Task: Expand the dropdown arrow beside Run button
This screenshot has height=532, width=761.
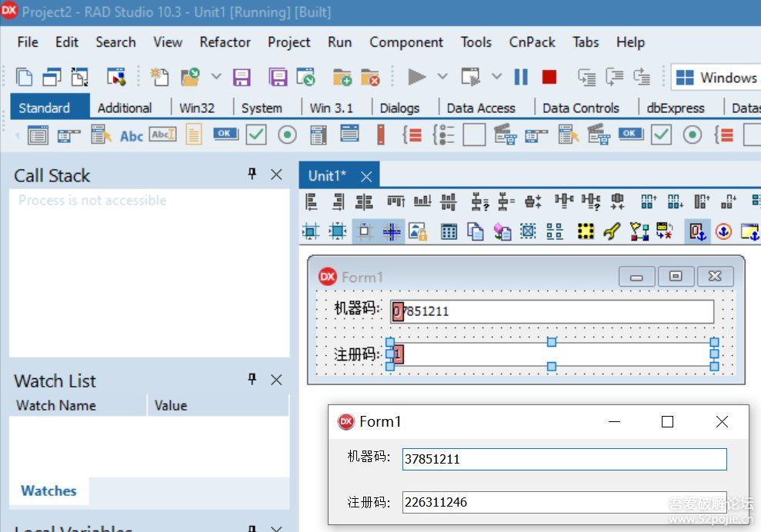Action: coord(442,77)
